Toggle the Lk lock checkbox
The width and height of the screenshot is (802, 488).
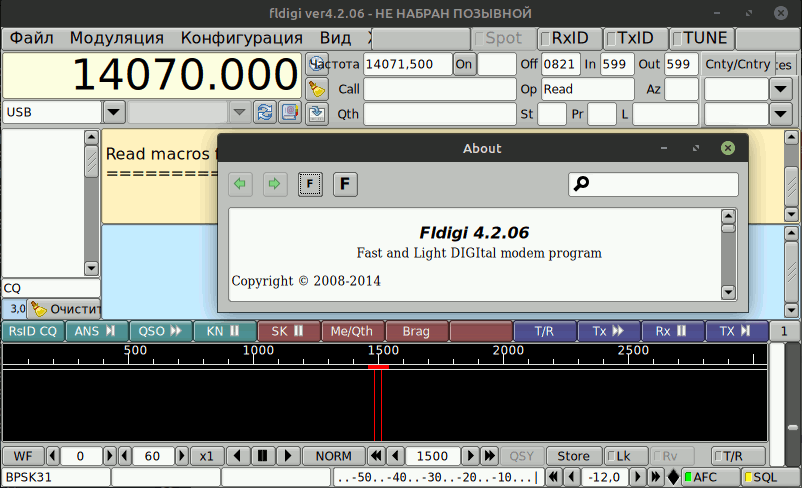[x=625, y=456]
